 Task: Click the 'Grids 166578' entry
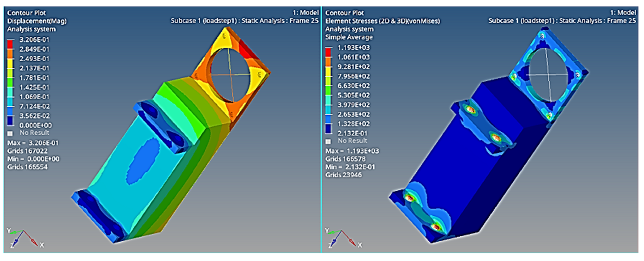click(x=345, y=159)
